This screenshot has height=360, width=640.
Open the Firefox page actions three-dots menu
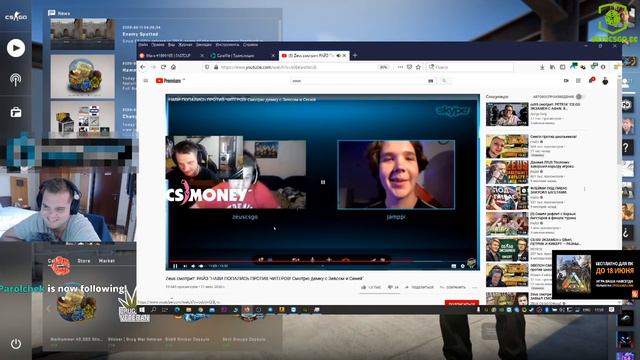pos(400,67)
